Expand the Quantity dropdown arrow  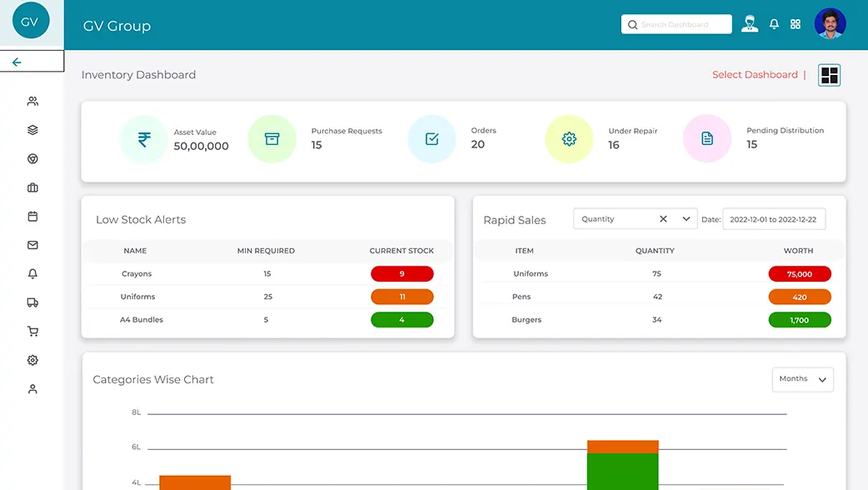[x=686, y=218]
